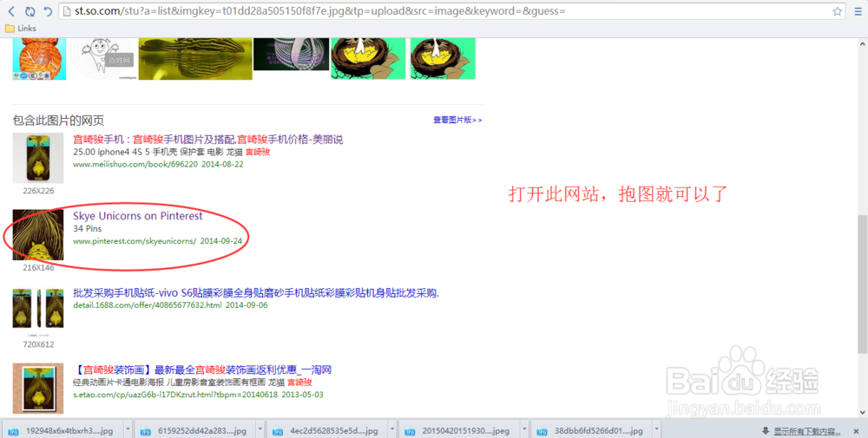
Task: Open the Pinterest Totoro thumbnail 216X146
Action: pos(38,234)
